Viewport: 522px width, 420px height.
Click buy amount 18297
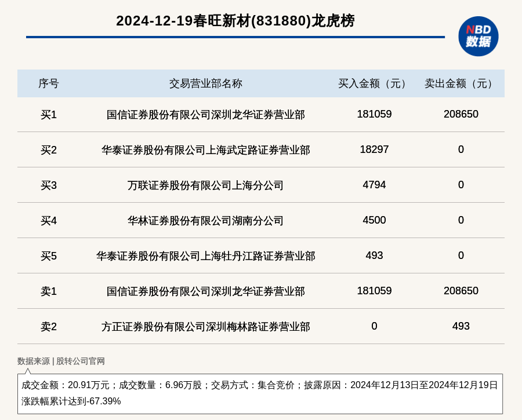(374, 149)
